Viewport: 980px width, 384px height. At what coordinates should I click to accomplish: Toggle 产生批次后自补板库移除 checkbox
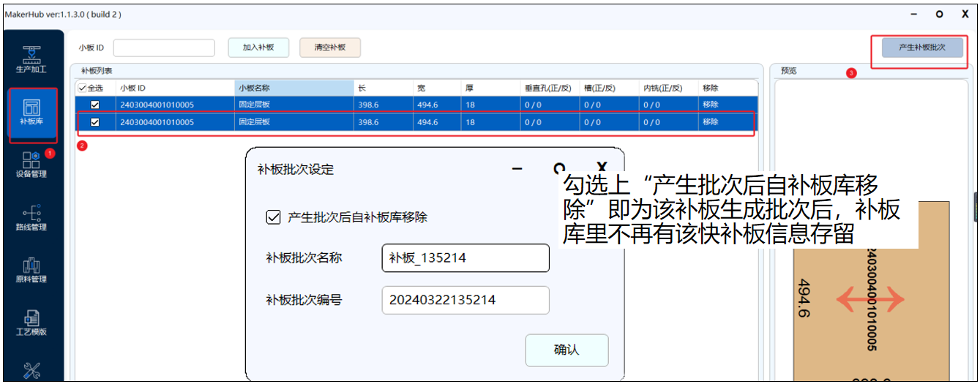coord(274,217)
